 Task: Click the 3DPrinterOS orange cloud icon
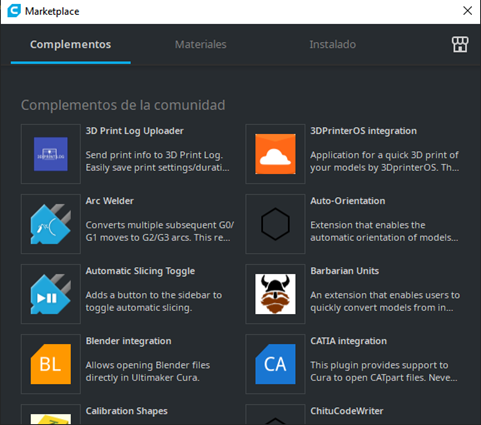click(x=275, y=154)
